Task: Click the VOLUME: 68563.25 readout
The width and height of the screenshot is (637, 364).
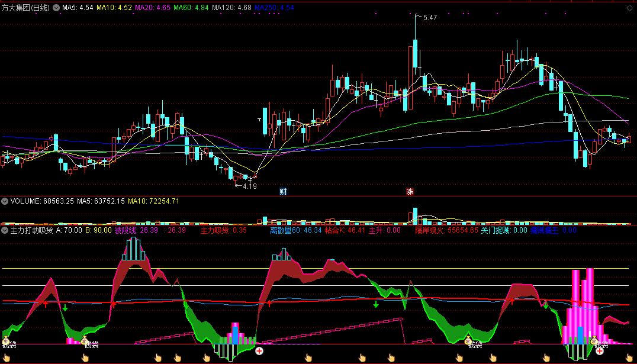Action: [42, 201]
